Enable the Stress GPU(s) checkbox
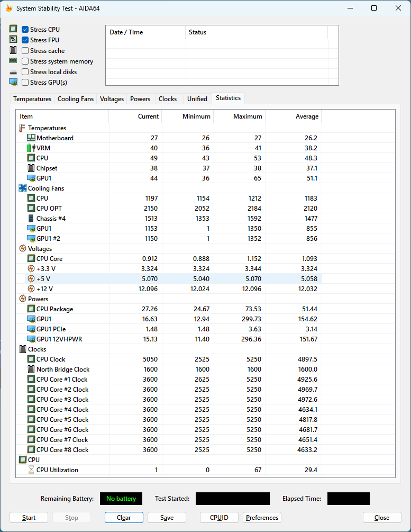Image resolution: width=411 pixels, height=532 pixels. tap(25, 82)
